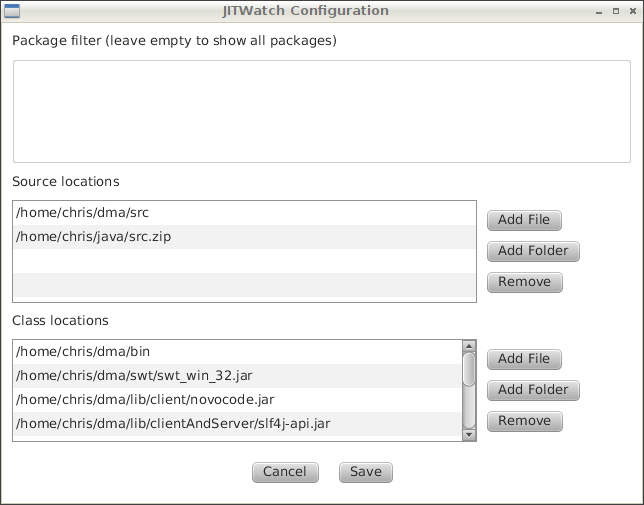Select /home/chris/java/src.zip source location

point(244,236)
